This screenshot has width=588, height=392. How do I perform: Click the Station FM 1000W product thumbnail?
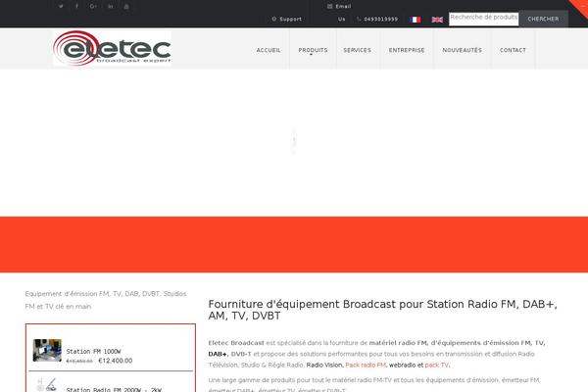(47, 351)
